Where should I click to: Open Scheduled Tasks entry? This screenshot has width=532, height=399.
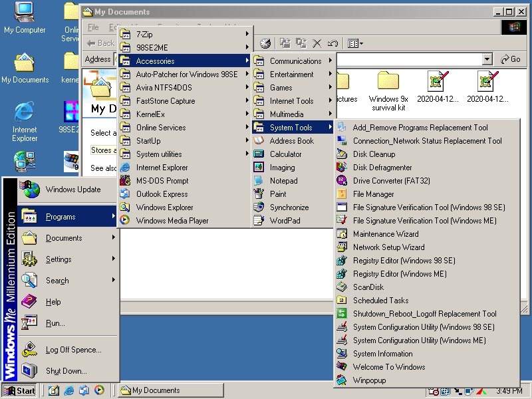pyautogui.click(x=427, y=301)
